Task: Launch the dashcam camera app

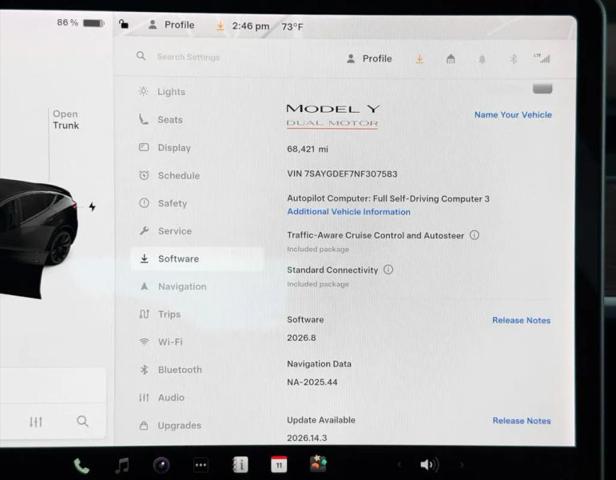Action: pyautogui.click(x=161, y=465)
